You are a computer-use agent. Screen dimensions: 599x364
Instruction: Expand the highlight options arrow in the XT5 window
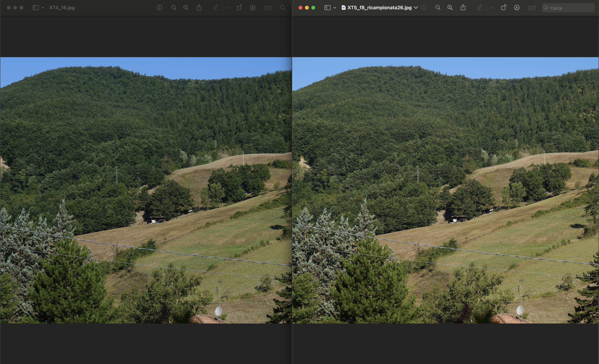[491, 8]
